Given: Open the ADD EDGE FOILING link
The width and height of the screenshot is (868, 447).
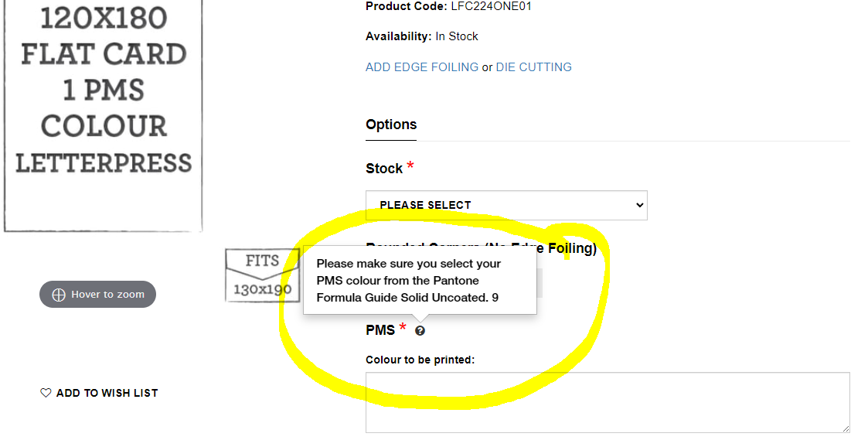Looking at the screenshot, I should point(421,67).
